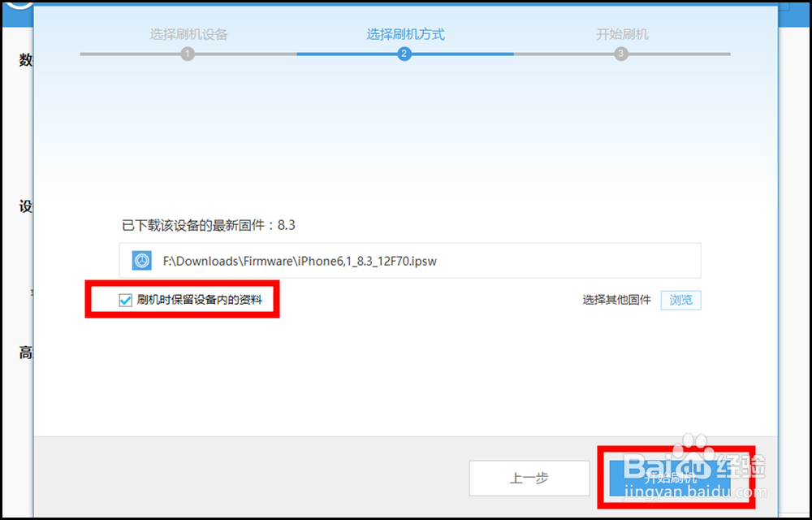Start flashing with the blue 开始刷机 button

[670, 478]
